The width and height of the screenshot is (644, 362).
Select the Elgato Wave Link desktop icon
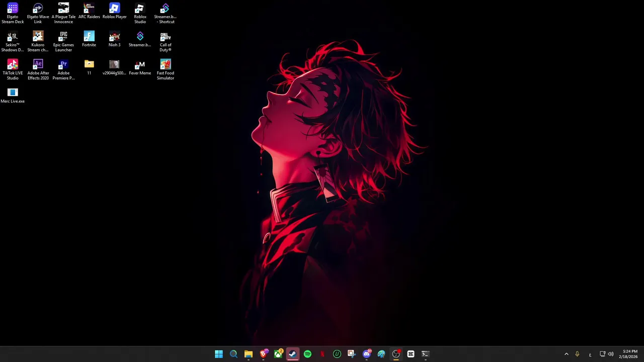pyautogui.click(x=38, y=14)
